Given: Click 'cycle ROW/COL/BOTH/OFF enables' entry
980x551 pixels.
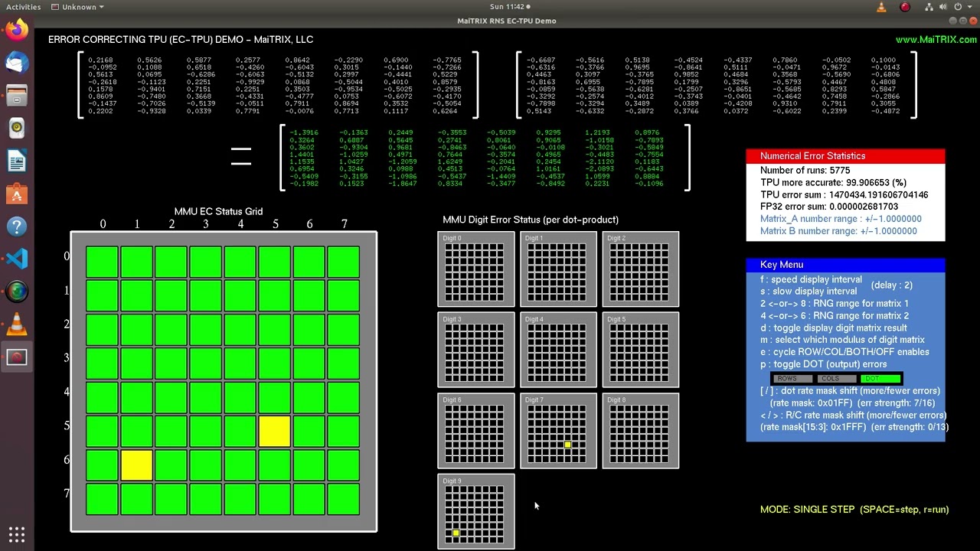Looking at the screenshot, I should tap(844, 352).
